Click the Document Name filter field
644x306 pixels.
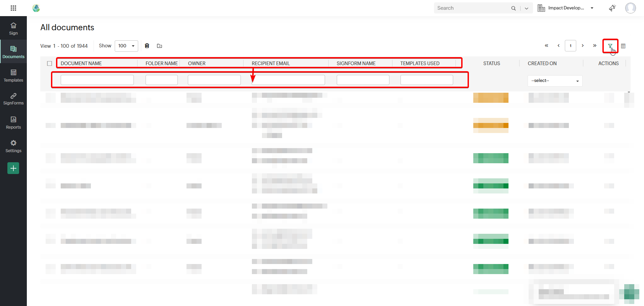[97, 80]
